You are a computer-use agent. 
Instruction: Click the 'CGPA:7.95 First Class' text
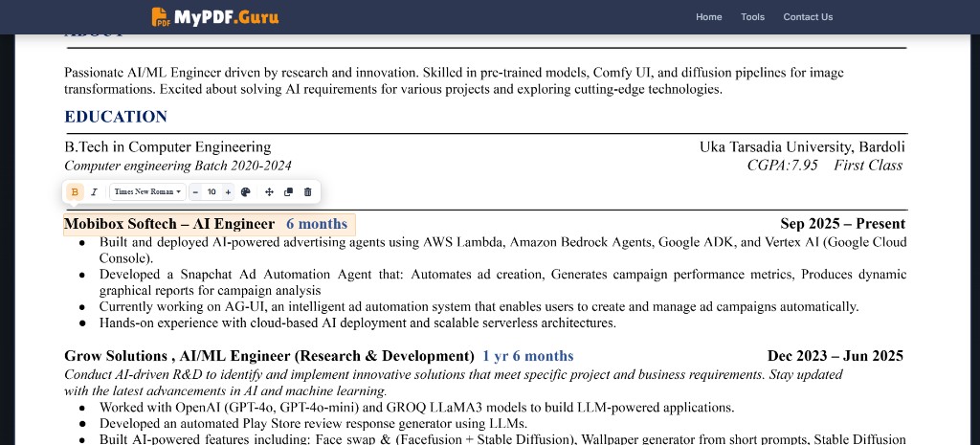(x=824, y=166)
